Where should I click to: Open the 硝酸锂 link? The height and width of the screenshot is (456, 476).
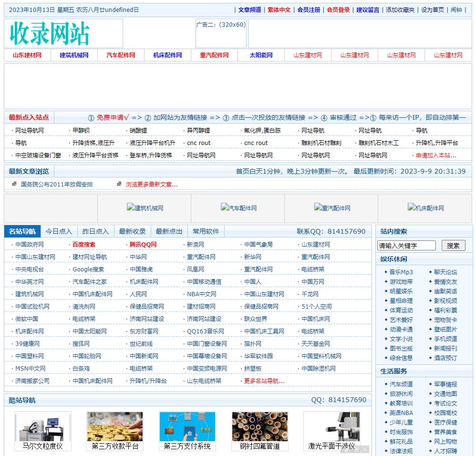138,131
